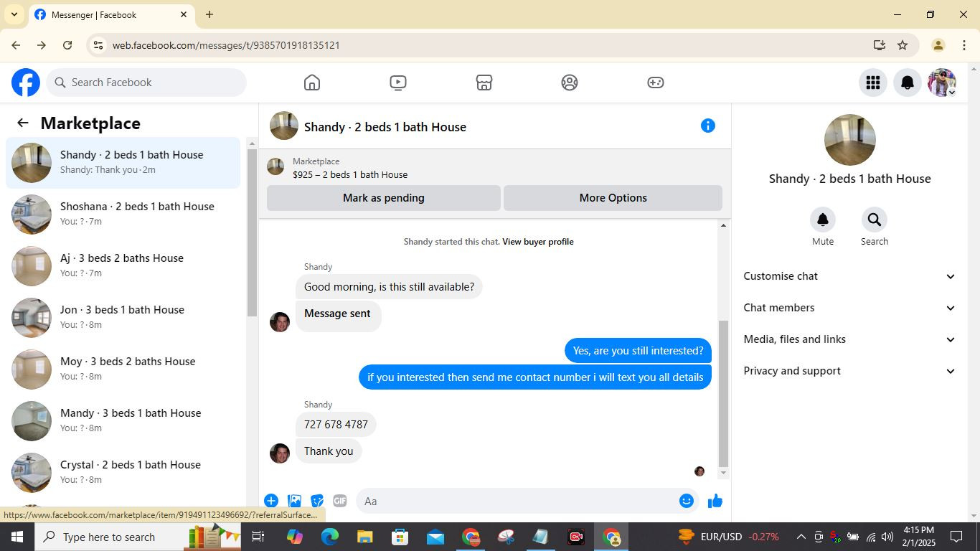
Task: Open the emoji picker smiley icon
Action: [x=687, y=501]
